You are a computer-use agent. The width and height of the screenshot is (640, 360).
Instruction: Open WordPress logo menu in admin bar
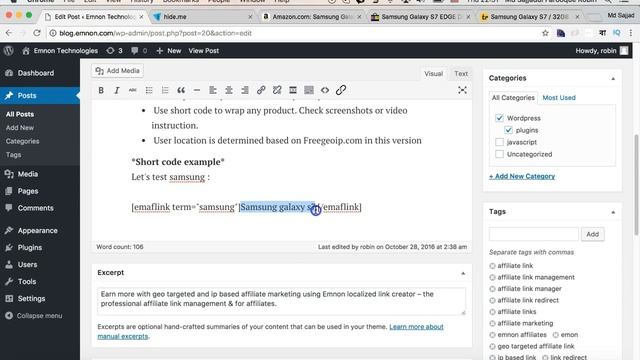pos(9,51)
